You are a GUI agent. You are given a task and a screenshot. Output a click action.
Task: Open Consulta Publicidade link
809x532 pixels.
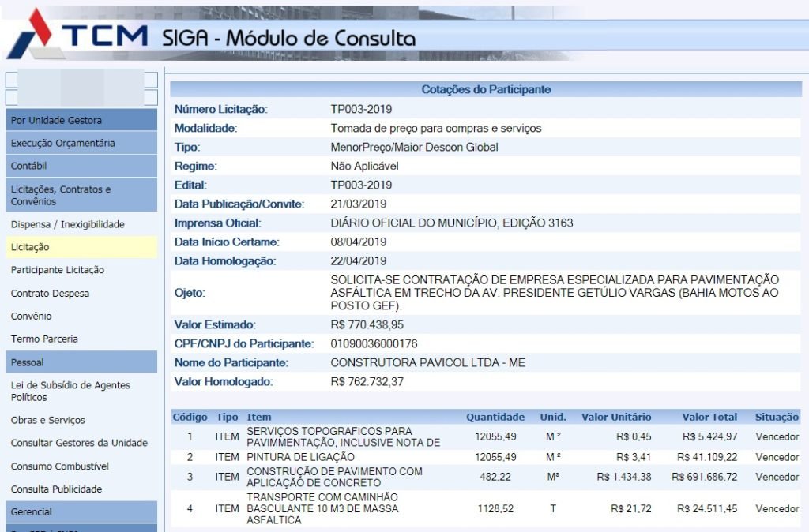pyautogui.click(x=57, y=489)
